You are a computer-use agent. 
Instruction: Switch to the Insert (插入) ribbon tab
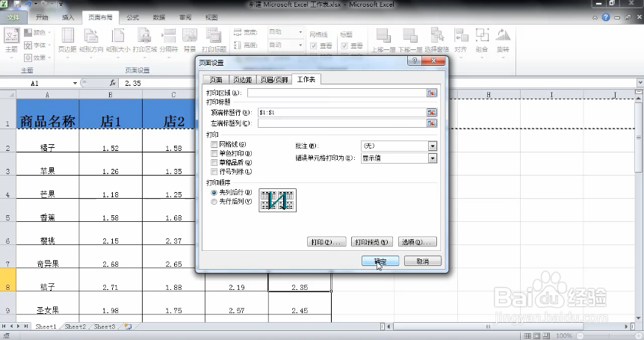[x=68, y=18]
